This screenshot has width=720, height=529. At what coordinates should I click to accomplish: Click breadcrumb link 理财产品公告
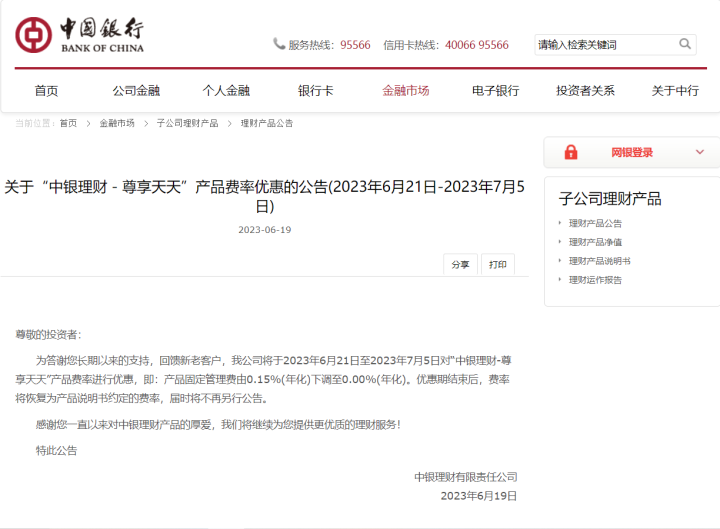(x=267, y=123)
